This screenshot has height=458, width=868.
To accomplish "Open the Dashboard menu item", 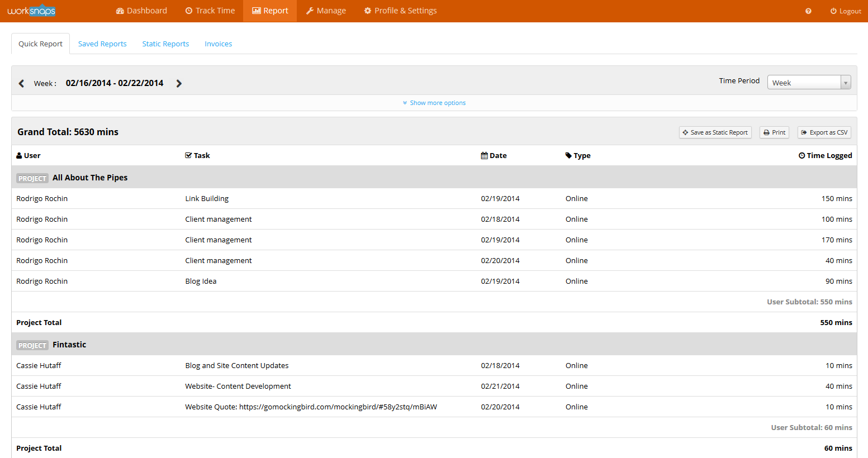I will click(141, 11).
